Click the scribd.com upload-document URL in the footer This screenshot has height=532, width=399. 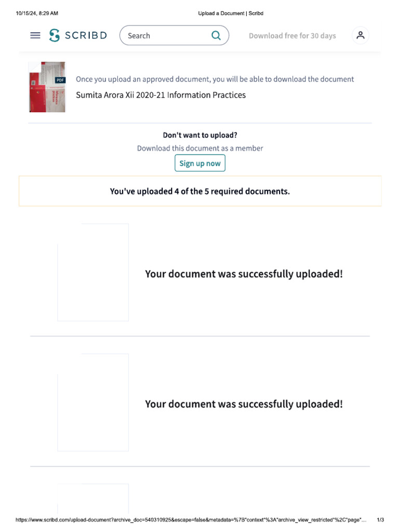[191, 520]
